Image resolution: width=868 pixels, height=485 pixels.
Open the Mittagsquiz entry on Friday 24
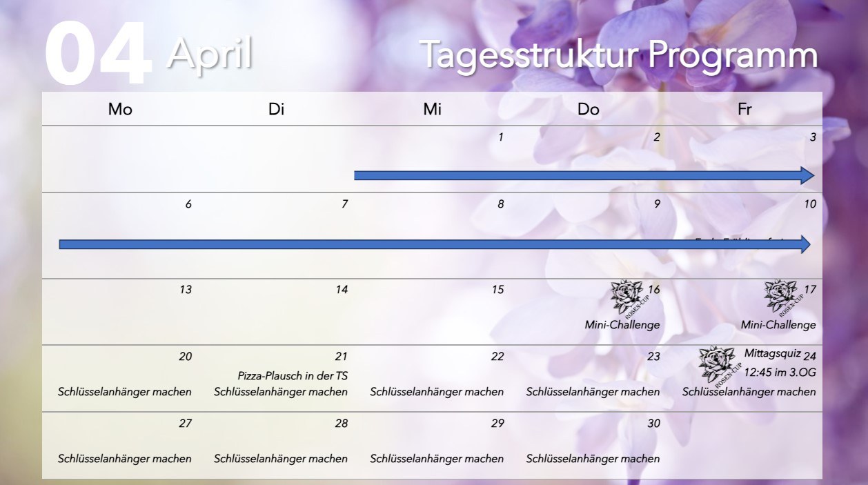click(772, 353)
